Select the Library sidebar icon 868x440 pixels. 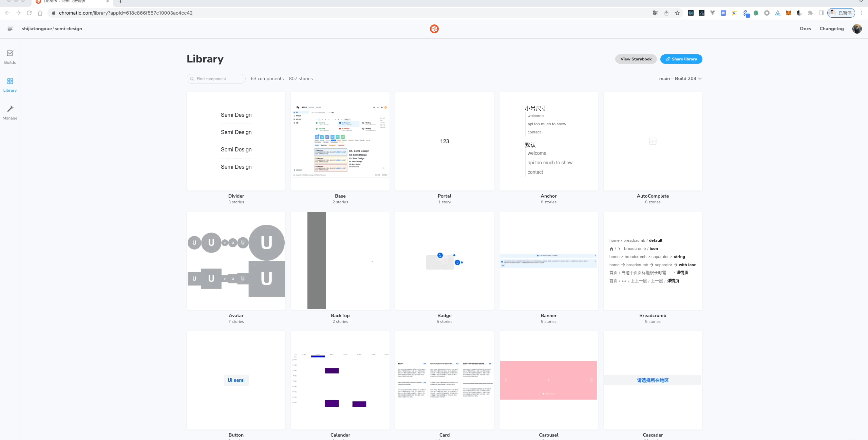(x=10, y=85)
